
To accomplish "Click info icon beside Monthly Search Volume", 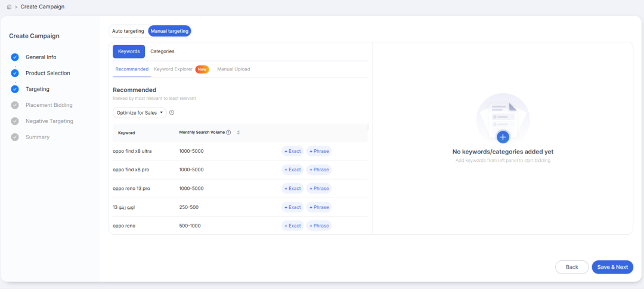I will 228,133.
